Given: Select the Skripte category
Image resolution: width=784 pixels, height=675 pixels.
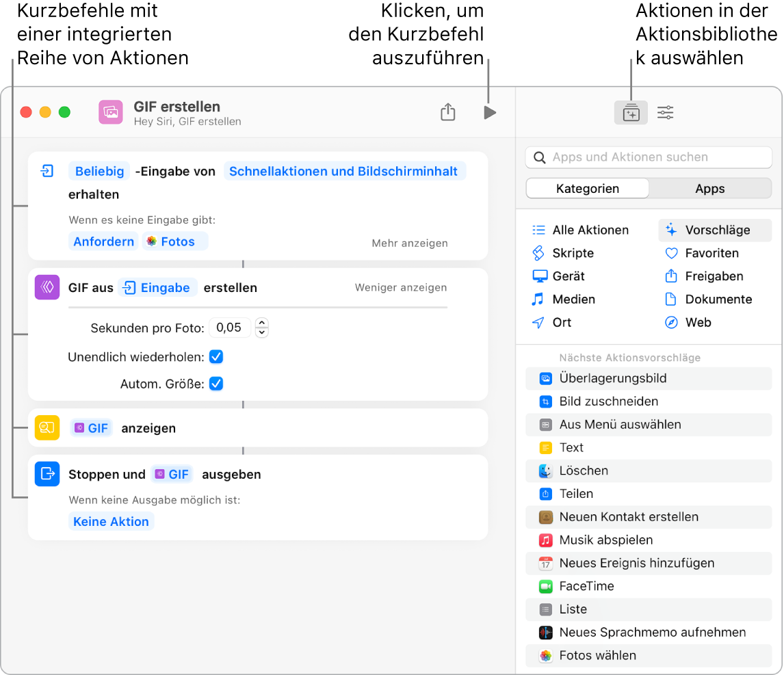Looking at the screenshot, I should pos(578,253).
